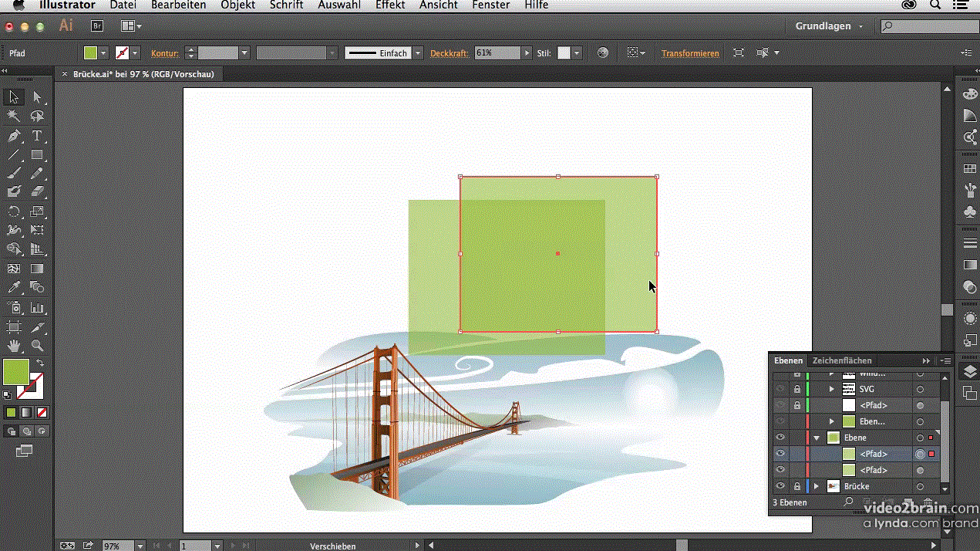Select the Width tool
980x551 pixels.
(13, 230)
